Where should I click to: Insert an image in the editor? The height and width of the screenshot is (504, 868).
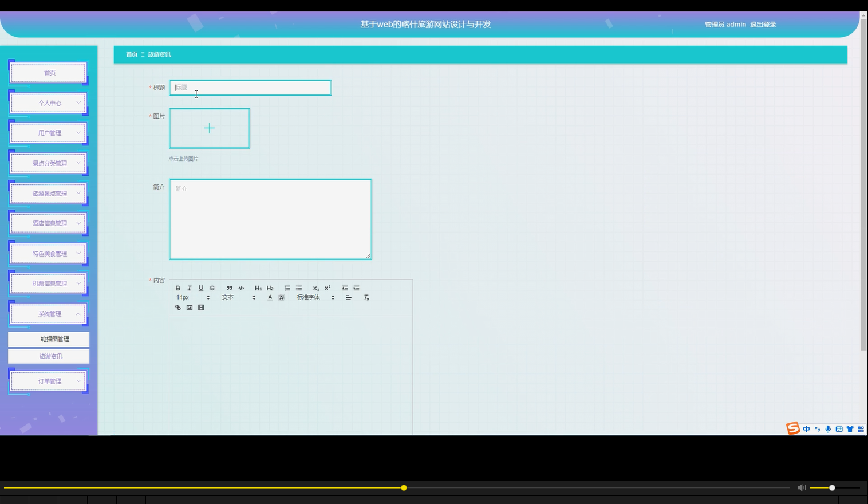(x=190, y=308)
